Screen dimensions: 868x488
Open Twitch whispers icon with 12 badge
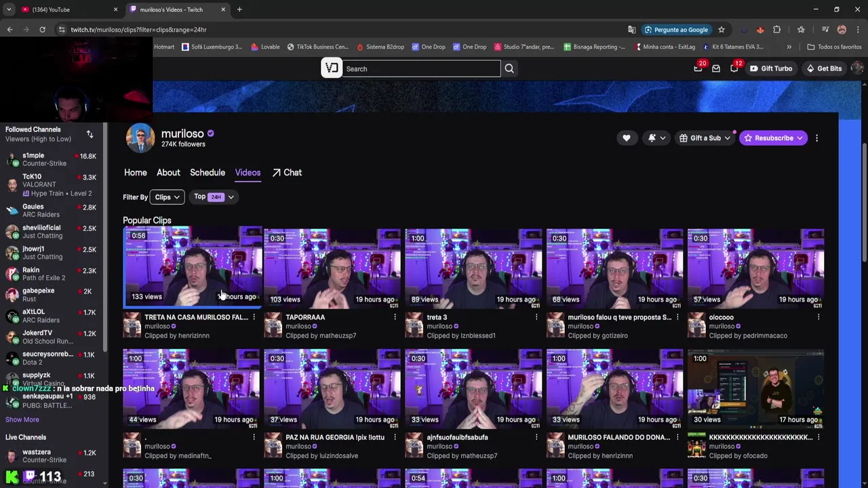pos(734,68)
